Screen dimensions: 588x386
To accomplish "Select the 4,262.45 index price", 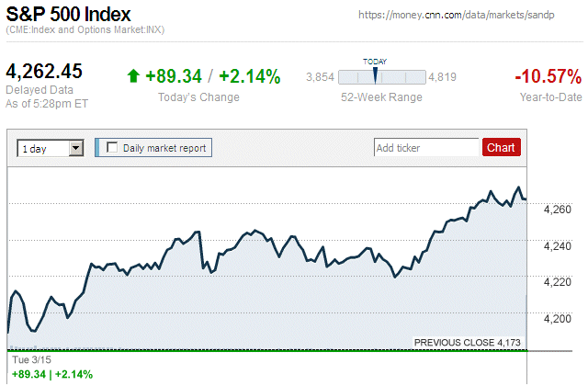I will point(44,72).
